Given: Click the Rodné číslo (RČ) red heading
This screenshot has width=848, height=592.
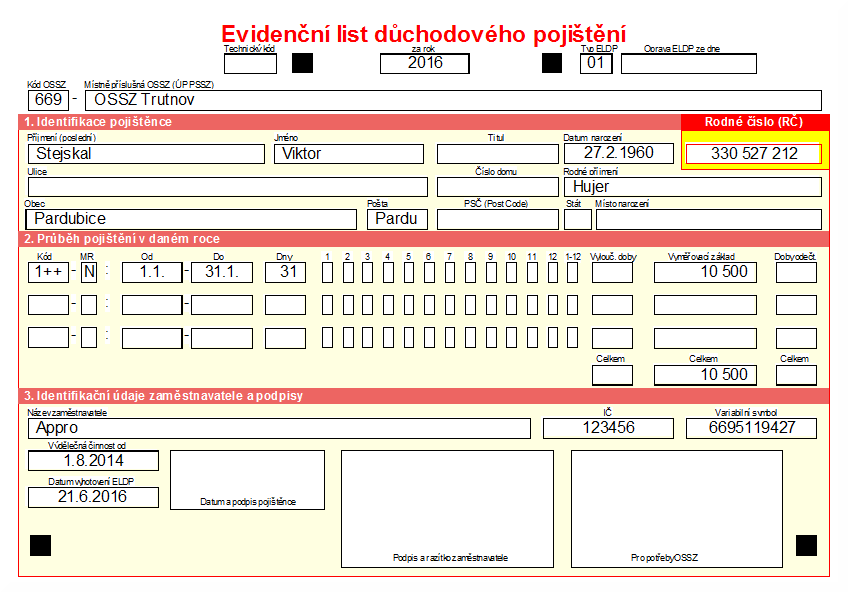Looking at the screenshot, I should (754, 122).
